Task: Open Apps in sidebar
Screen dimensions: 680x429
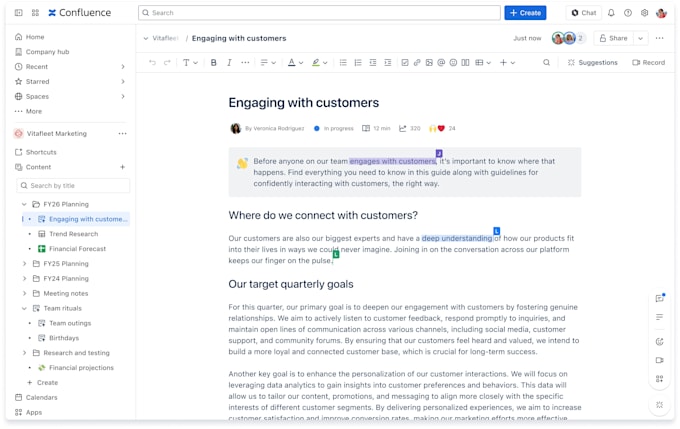Action: click(x=28, y=412)
